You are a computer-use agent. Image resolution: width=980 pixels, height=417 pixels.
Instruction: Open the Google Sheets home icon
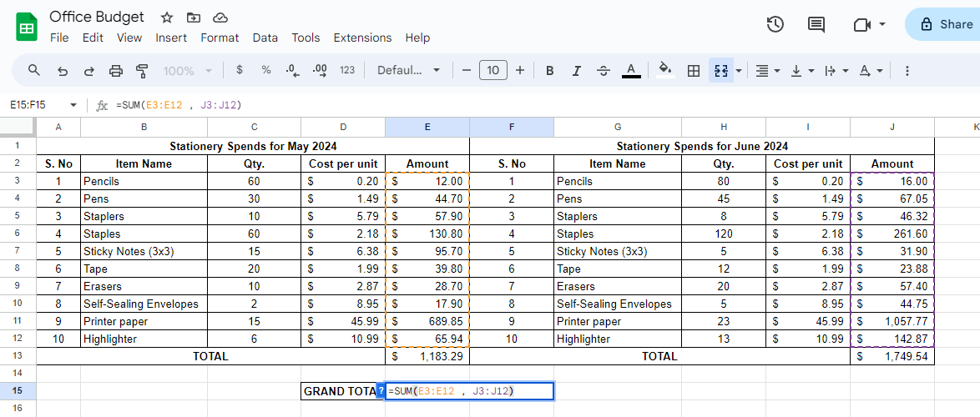[x=27, y=27]
